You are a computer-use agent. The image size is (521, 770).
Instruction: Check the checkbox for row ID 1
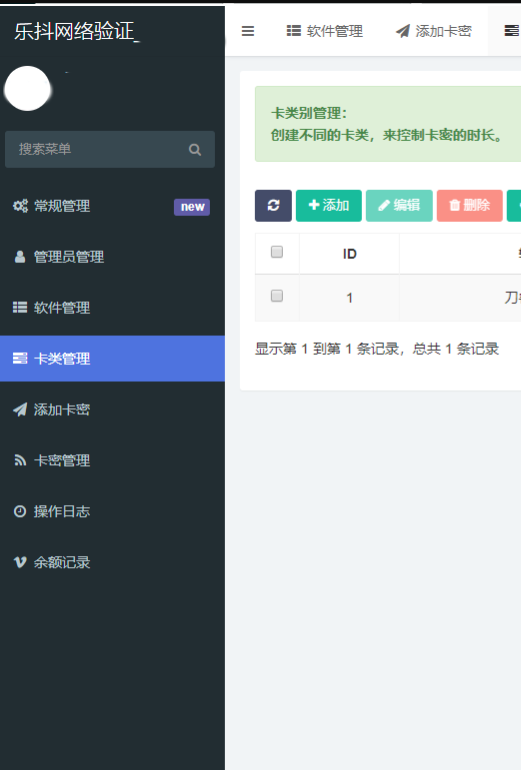(x=277, y=296)
